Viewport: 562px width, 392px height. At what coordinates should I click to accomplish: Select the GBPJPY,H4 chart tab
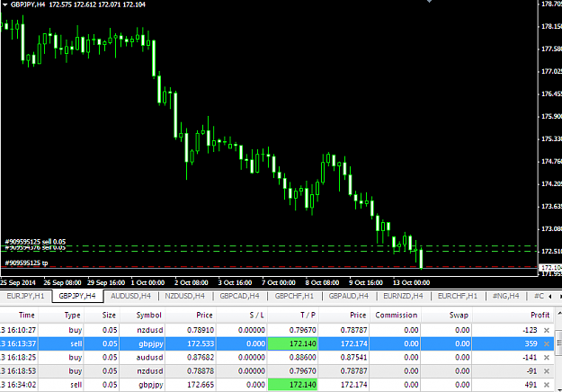(77, 296)
